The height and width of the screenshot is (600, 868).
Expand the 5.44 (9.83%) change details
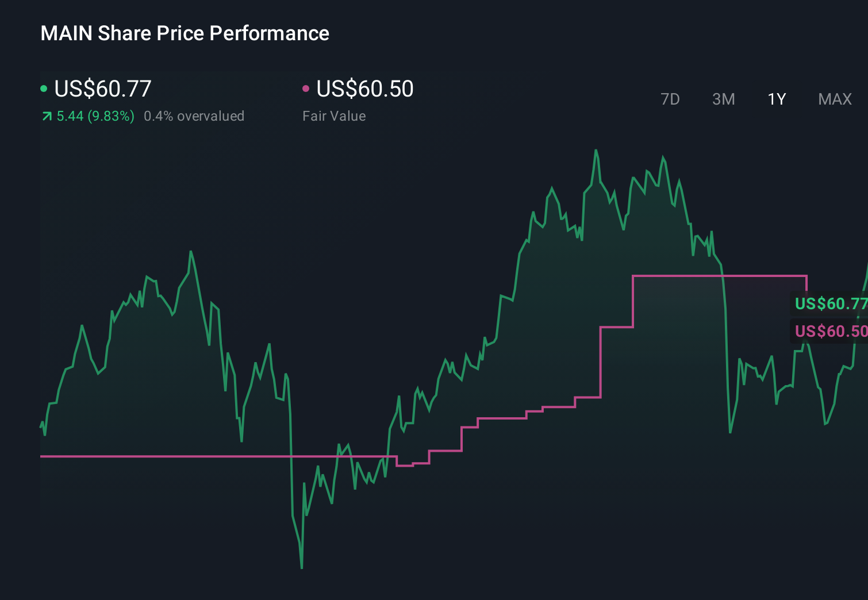point(95,116)
